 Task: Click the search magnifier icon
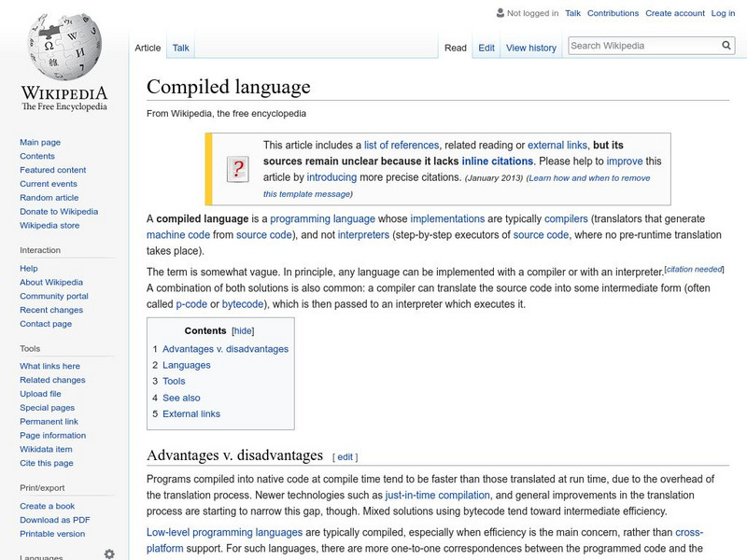click(726, 46)
